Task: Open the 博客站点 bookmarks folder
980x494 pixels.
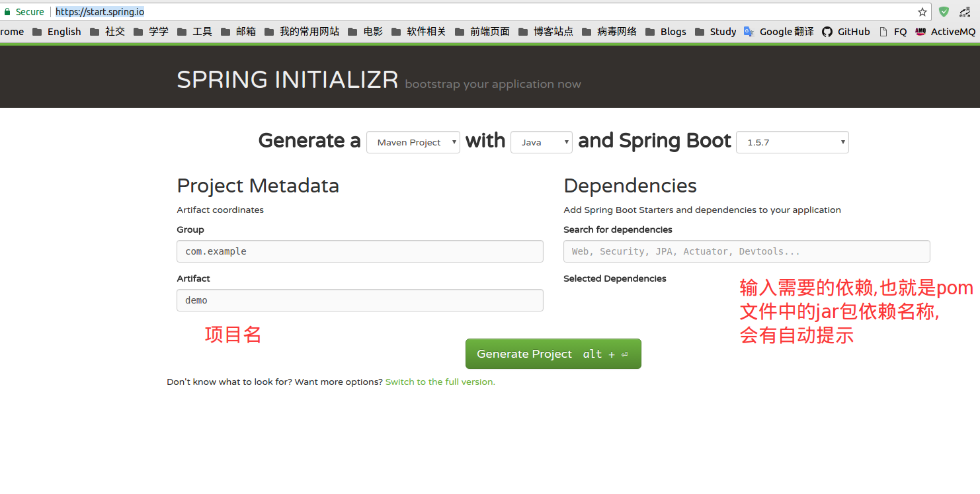Action: pyautogui.click(x=546, y=32)
